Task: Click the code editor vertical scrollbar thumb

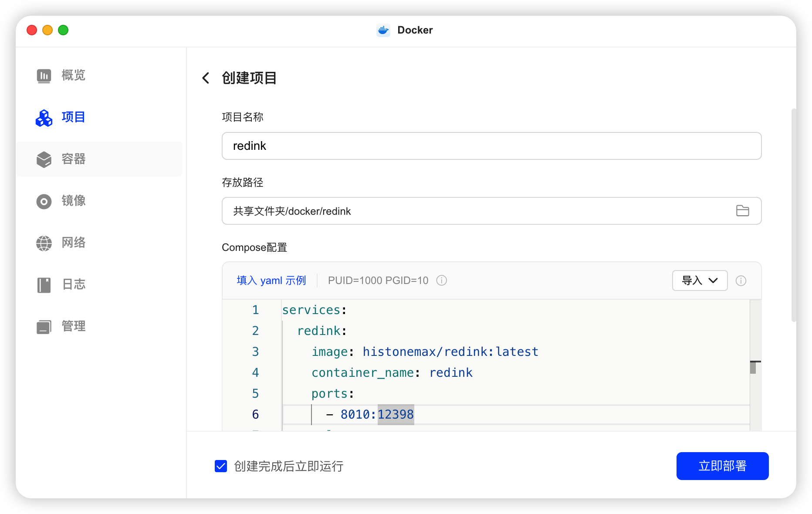Action: click(753, 368)
